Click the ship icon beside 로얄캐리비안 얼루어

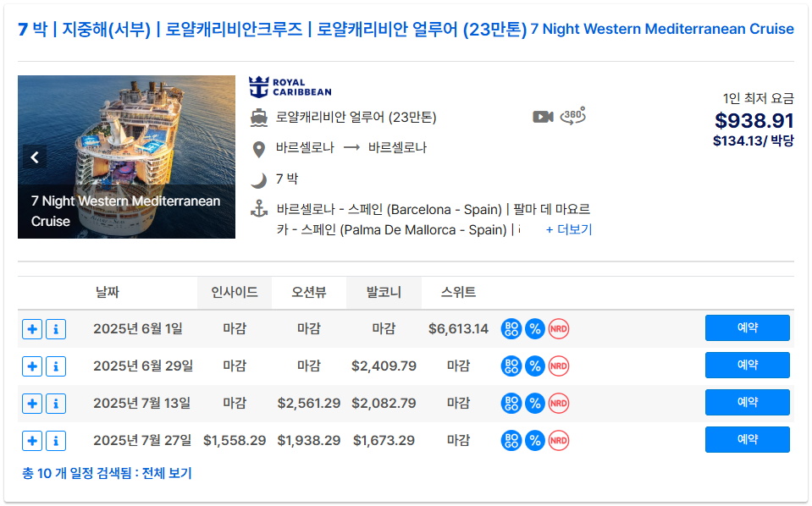259,118
